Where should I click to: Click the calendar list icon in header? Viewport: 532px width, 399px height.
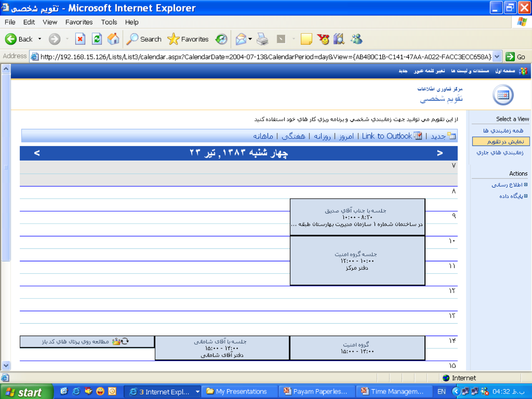(x=503, y=95)
